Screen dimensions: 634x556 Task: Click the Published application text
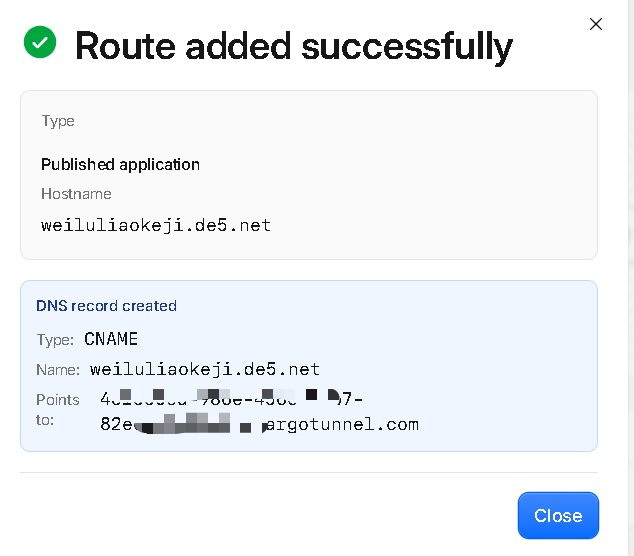pos(120,165)
